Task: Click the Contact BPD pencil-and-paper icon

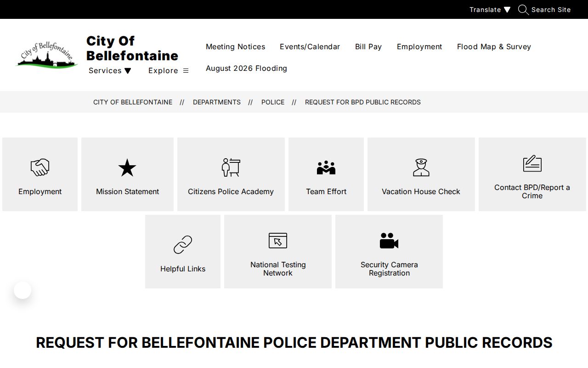Action: pyautogui.click(x=532, y=163)
